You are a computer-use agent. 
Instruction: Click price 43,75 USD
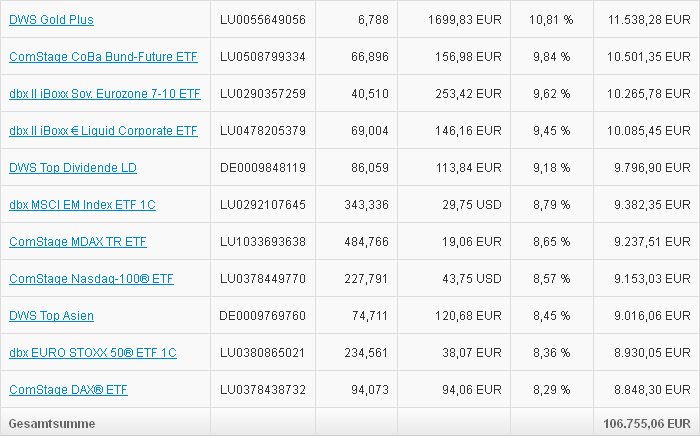click(x=472, y=279)
